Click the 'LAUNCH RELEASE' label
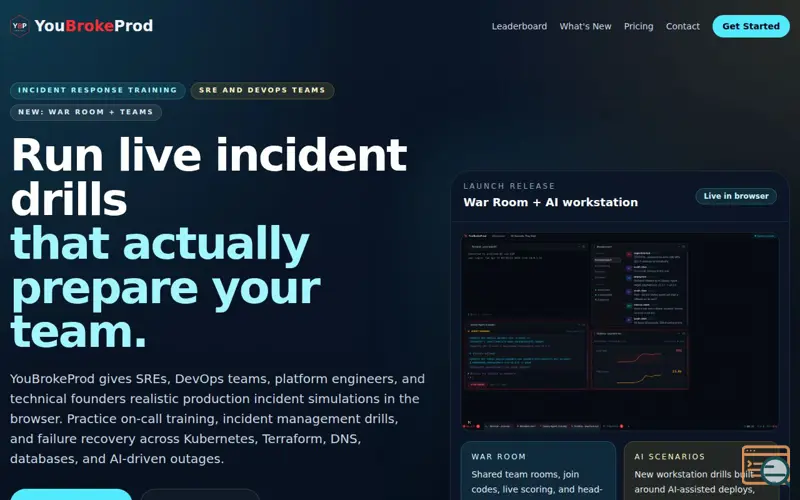This screenshot has width=800, height=500. pyautogui.click(x=509, y=186)
